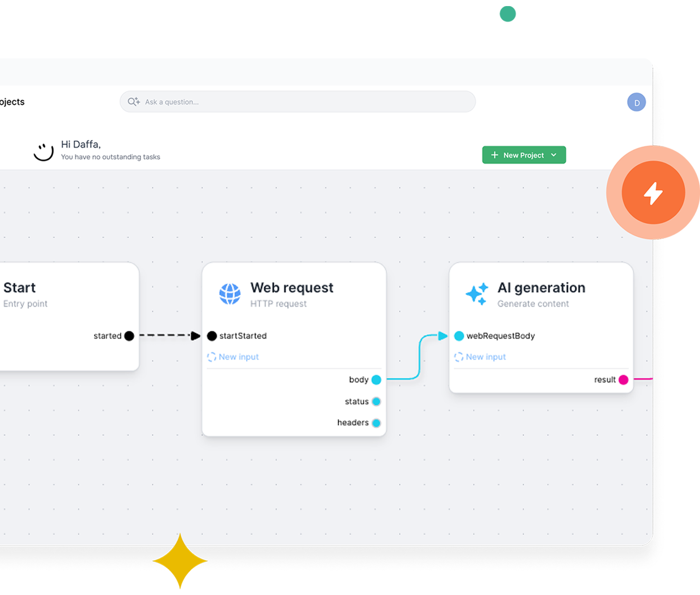Add New input to Web request node
Image resolution: width=700 pixels, height=595 pixels.
(x=233, y=357)
